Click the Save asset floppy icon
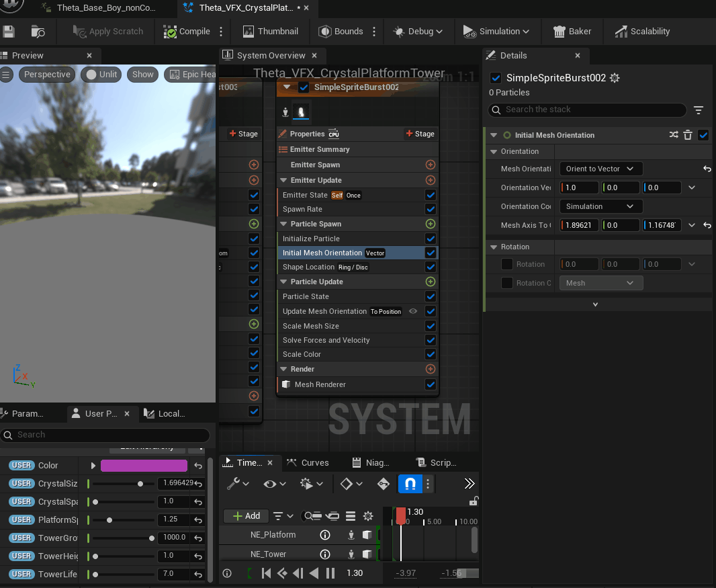 [x=9, y=32]
